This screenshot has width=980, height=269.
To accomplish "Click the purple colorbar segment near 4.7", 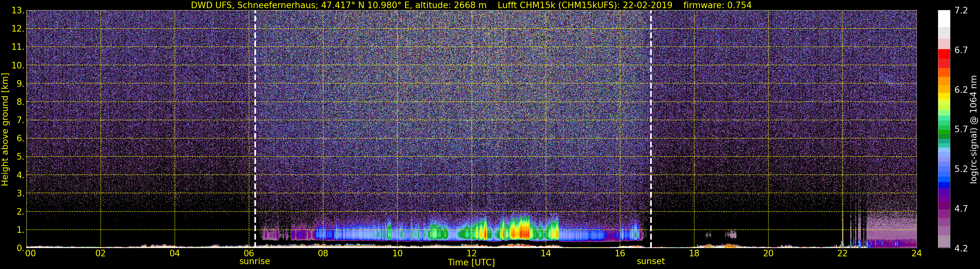I will pyautogui.click(x=944, y=208).
